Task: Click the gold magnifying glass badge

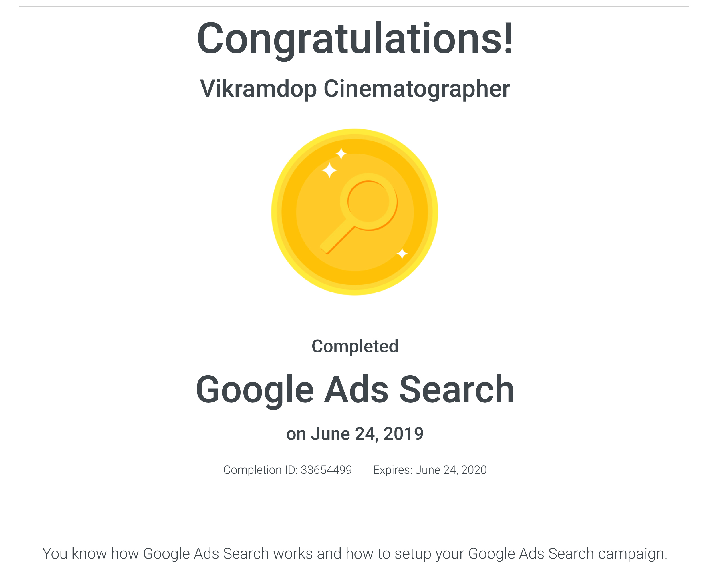Action: click(x=355, y=212)
